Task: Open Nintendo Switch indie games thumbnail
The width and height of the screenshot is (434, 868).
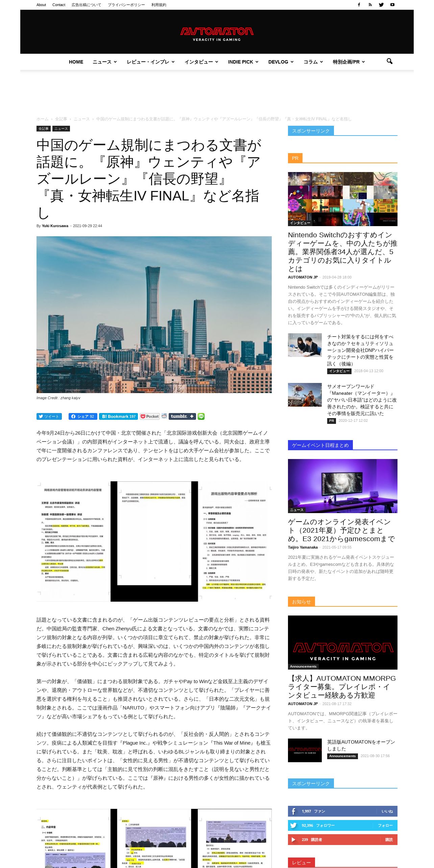Action: [x=343, y=199]
